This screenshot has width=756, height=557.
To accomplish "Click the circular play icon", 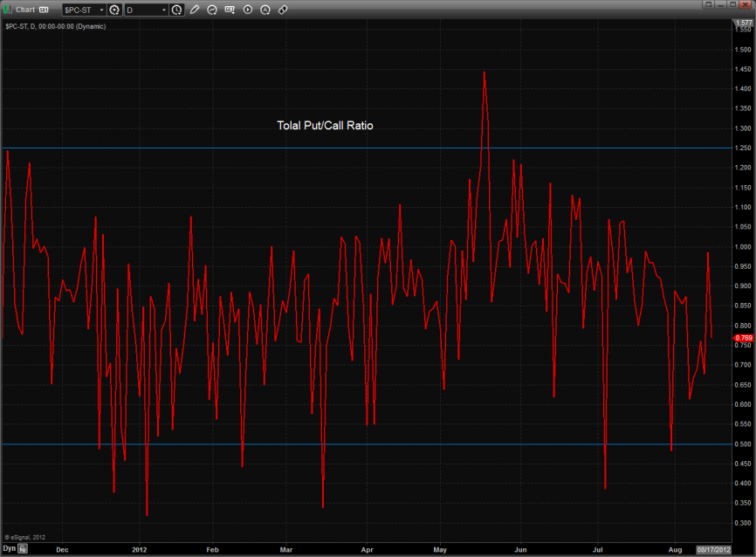I will tap(247, 10).
